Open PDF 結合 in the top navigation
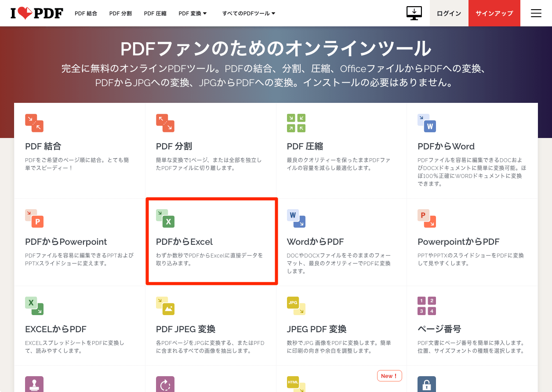Image resolution: width=552 pixels, height=392 pixels. pyautogui.click(x=86, y=14)
